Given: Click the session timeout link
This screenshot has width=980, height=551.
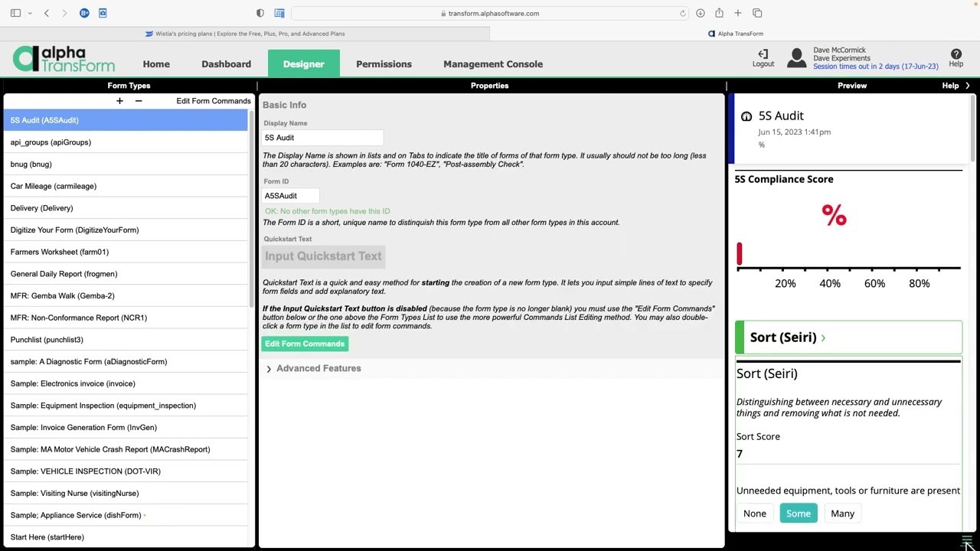Looking at the screenshot, I should click(875, 67).
